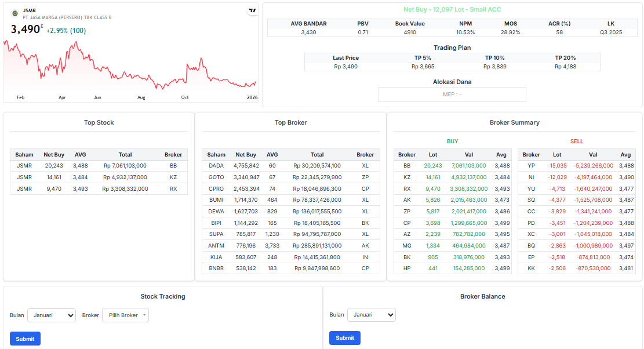Open the Pilih Broker dropdown
The height and width of the screenshot is (349, 644).
[x=125, y=315]
